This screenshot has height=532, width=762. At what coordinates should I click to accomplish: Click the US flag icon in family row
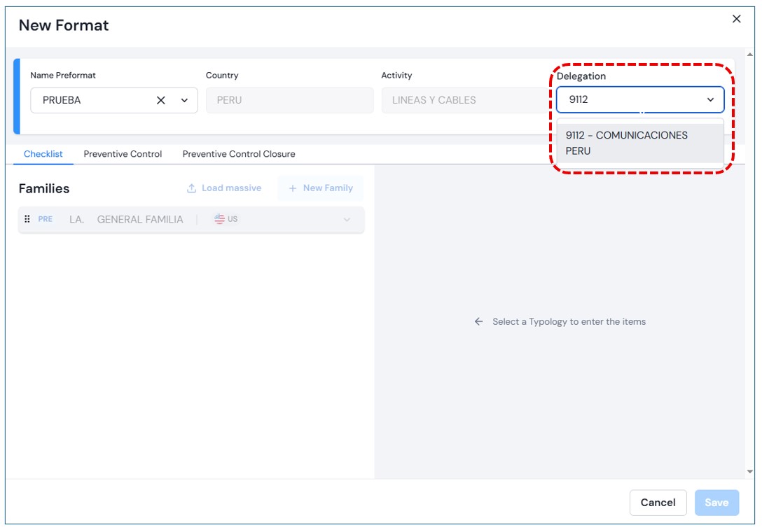point(220,219)
